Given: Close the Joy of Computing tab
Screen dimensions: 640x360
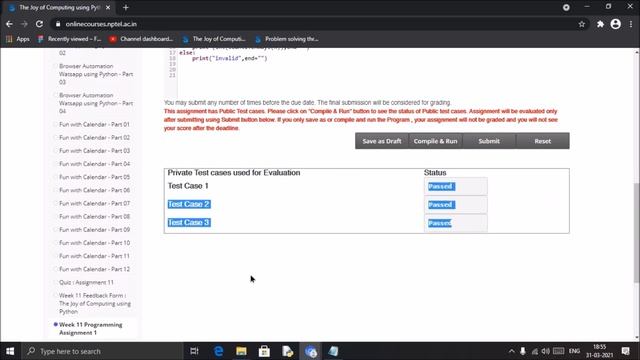Looking at the screenshot, I should coord(108,7).
